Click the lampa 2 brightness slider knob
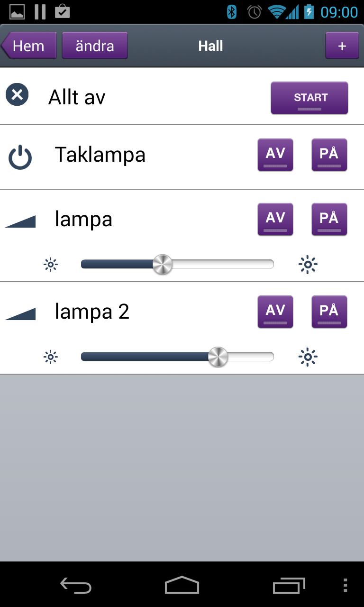 click(218, 357)
